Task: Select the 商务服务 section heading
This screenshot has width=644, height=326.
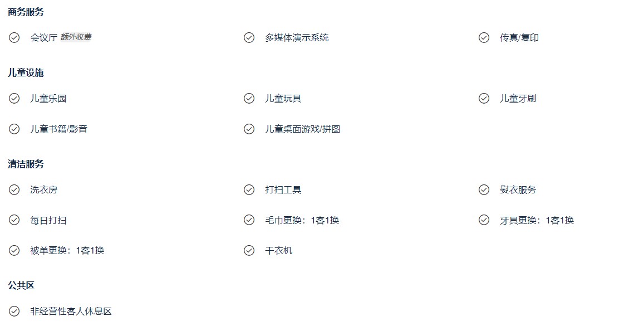Action: (x=26, y=12)
